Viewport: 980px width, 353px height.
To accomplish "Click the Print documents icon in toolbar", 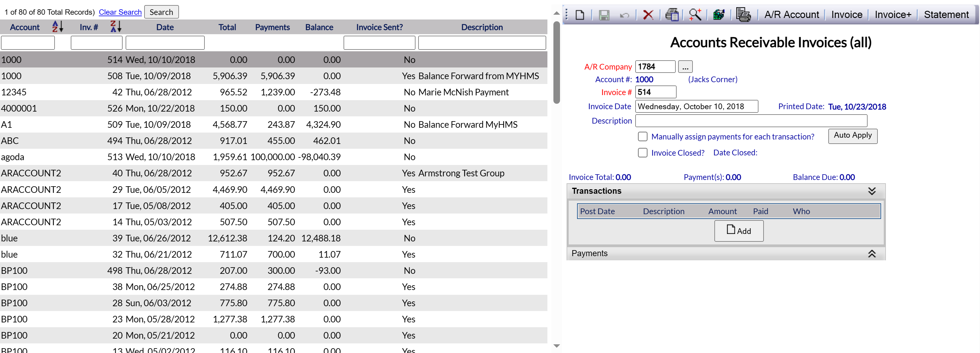I will click(x=743, y=15).
